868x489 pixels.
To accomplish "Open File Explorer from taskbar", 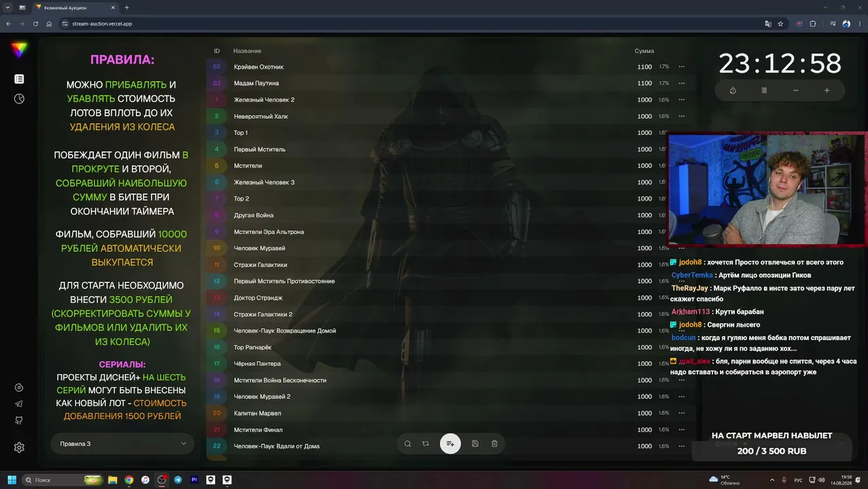I will point(113,479).
